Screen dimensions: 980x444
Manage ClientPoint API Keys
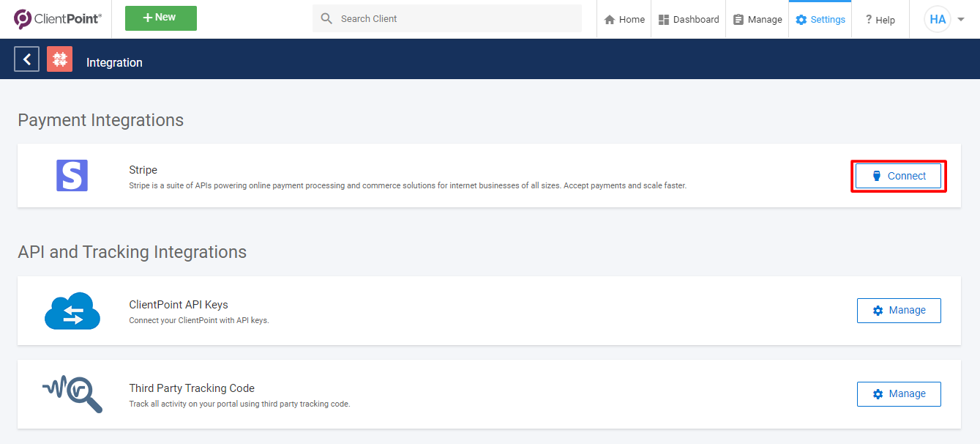(899, 311)
